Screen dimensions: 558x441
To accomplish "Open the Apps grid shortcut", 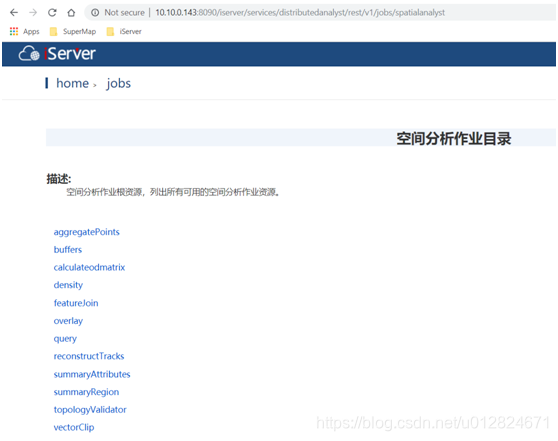I will click(x=24, y=32).
